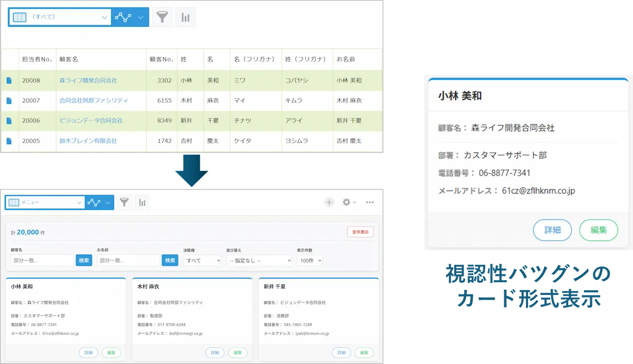Click the record icon for row 20005

click(x=9, y=141)
